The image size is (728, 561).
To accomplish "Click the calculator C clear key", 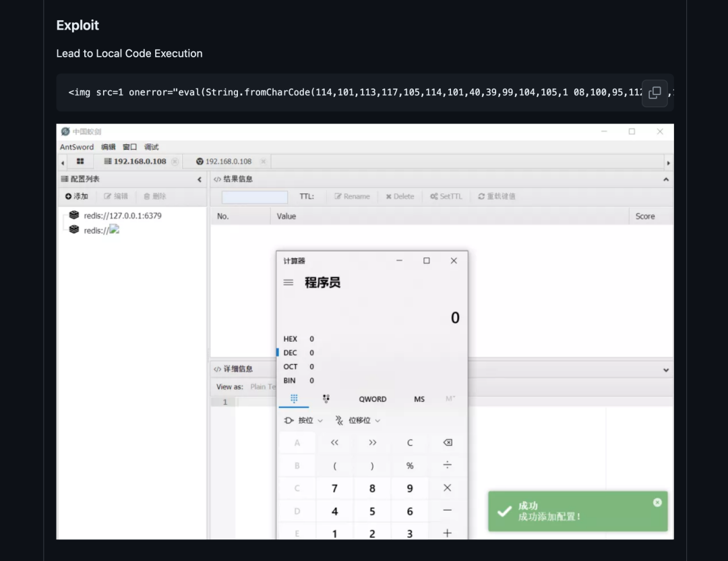I will 410,442.
